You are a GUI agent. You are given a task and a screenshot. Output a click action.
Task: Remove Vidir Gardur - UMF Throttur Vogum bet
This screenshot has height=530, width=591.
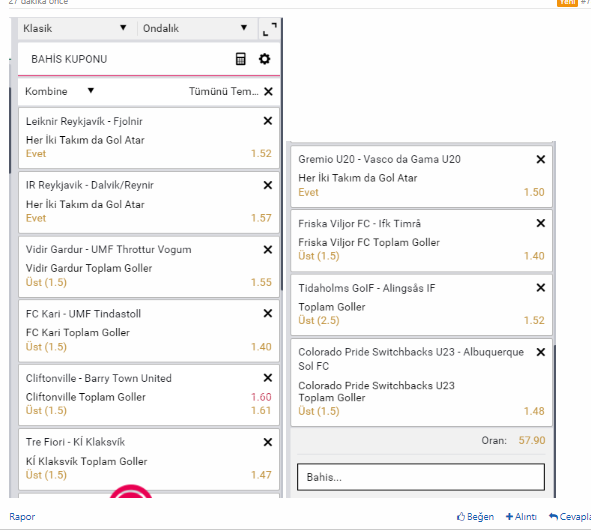pos(268,250)
